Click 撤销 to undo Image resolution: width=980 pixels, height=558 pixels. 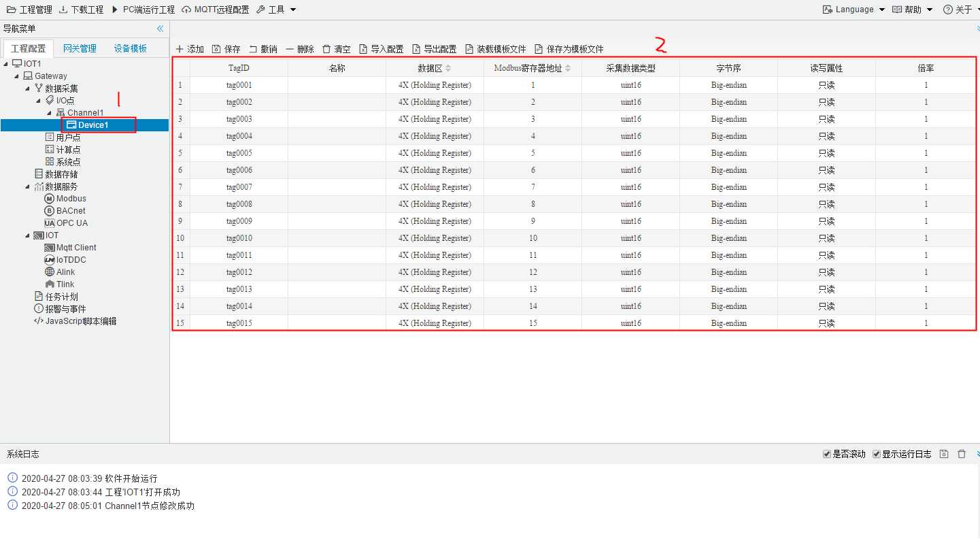[x=263, y=49]
